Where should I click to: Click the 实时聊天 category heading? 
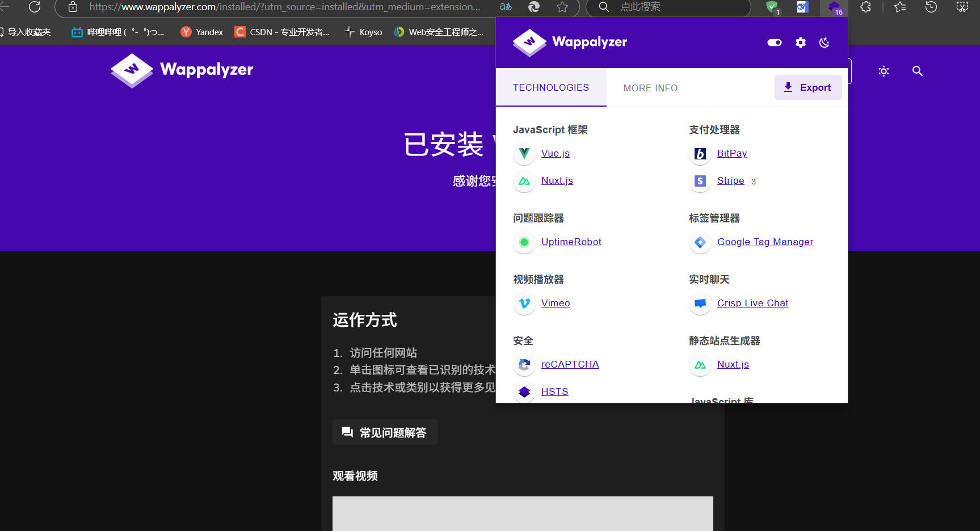[x=709, y=280]
